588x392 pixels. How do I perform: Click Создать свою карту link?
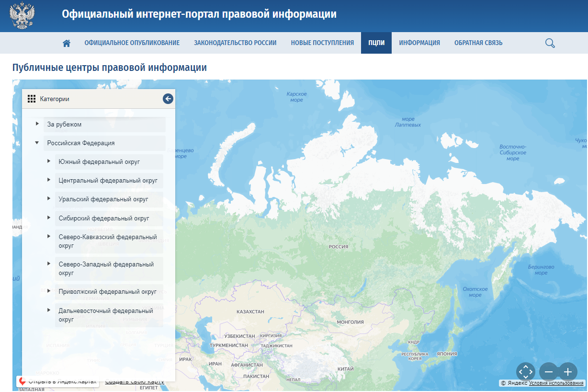point(135,381)
